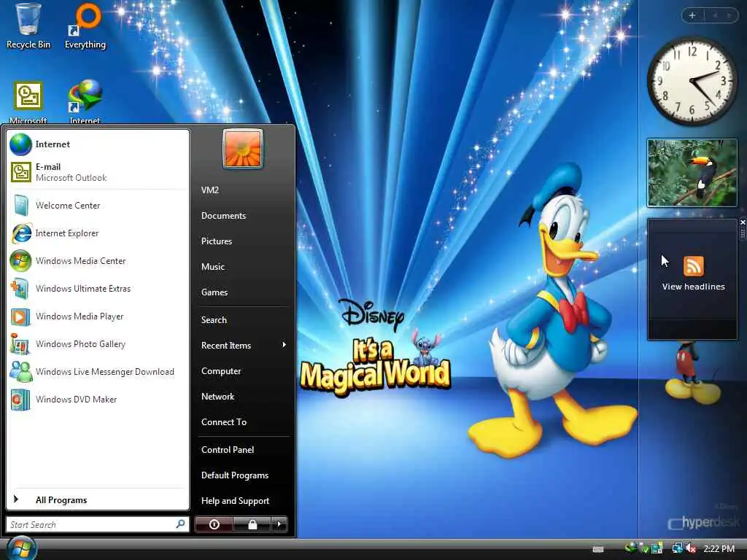747x560 pixels.
Task: Open Windows Media Center
Action: 98,261
